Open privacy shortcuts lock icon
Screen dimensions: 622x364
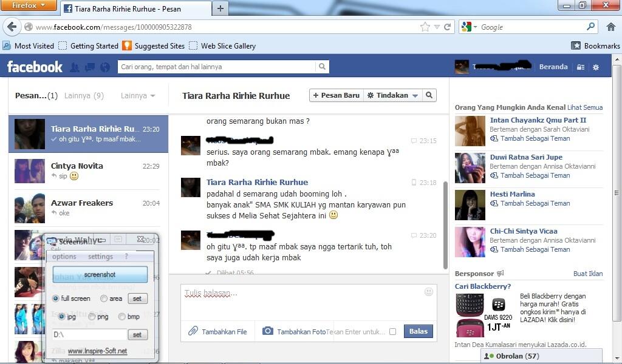click(581, 67)
